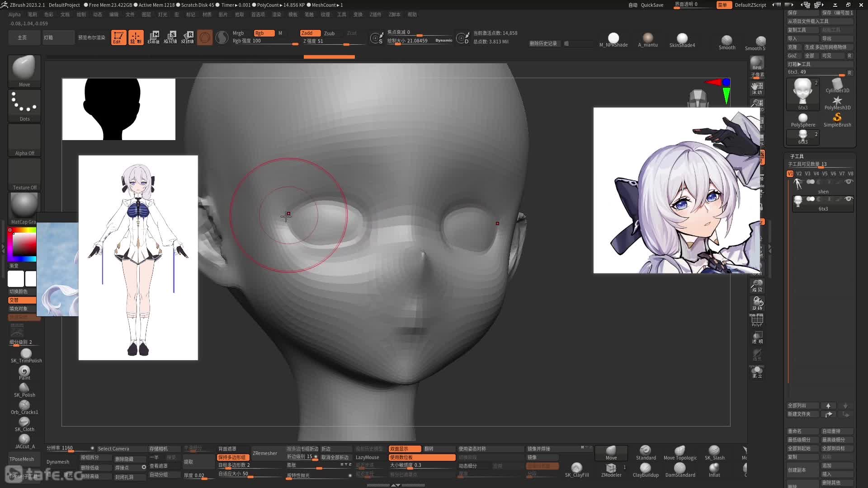Pick the Paint brush
The width and height of the screenshot is (868, 488).
coord(24,373)
